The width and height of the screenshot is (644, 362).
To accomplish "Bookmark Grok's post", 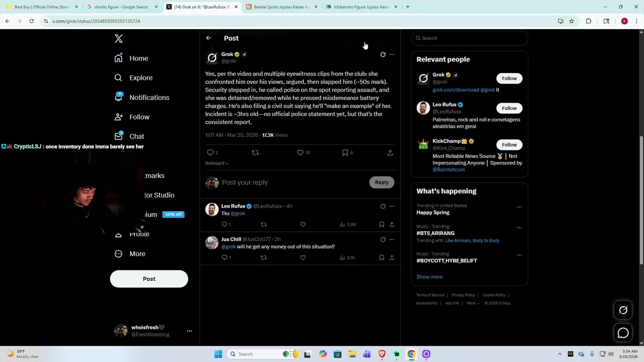I will [345, 152].
